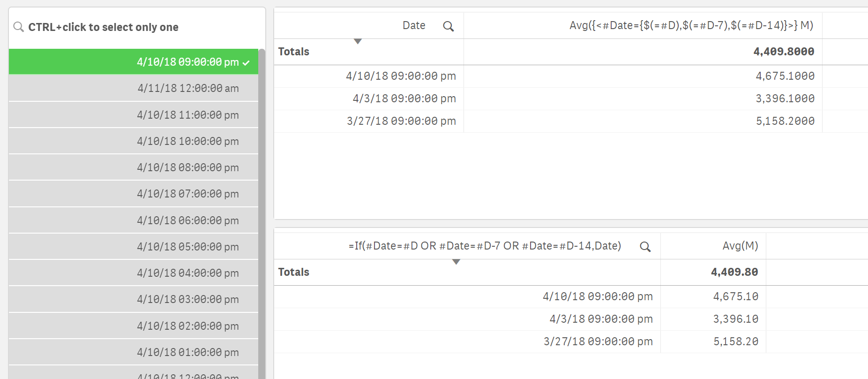868x379 pixels.
Task: Deselect the checked 4/10/18 09:00:00 pm filter value
Action: point(134,61)
